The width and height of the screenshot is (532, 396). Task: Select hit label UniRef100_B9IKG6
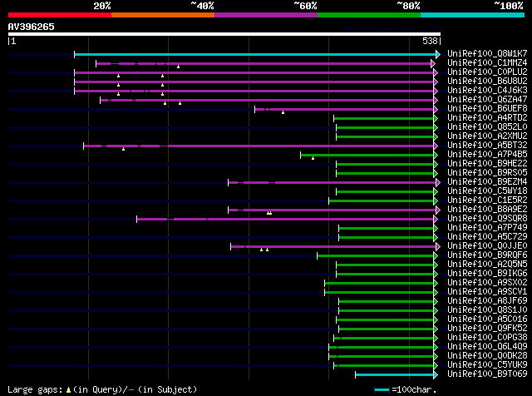(487, 274)
